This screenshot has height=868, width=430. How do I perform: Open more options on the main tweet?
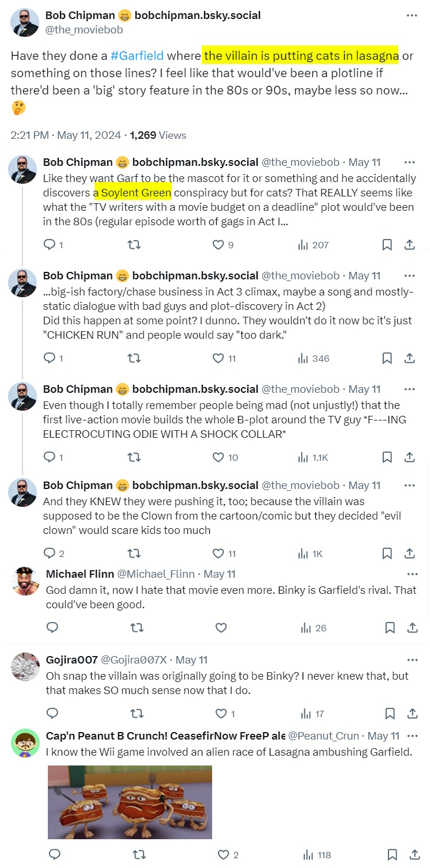coord(412,16)
